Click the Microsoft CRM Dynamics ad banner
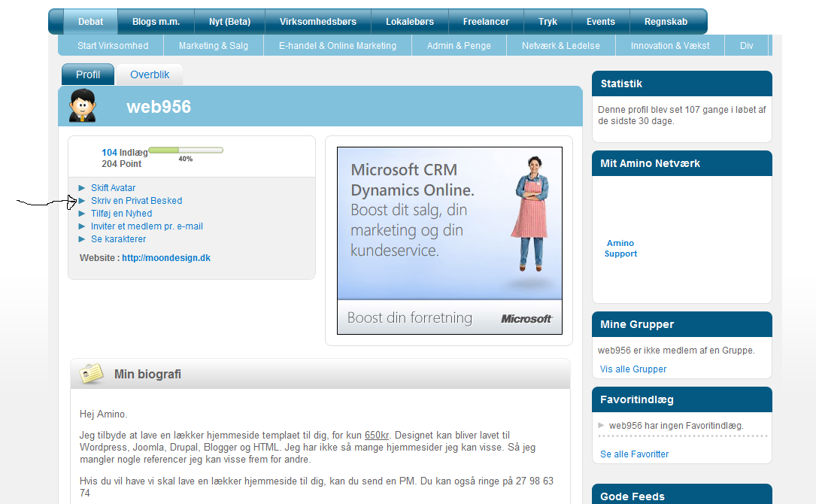Screen dimensions: 816x504 click(x=449, y=226)
